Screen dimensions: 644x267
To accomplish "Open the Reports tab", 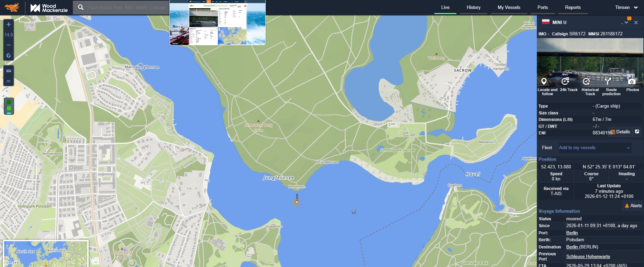I will tap(573, 8).
